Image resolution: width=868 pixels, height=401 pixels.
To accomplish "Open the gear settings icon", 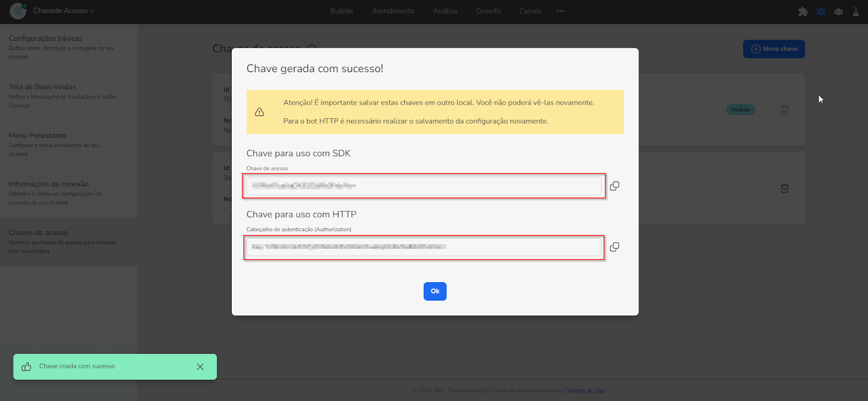I will click(x=821, y=11).
